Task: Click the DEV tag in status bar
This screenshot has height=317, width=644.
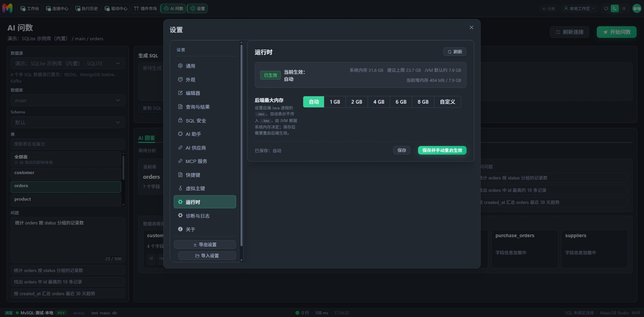Action: click(x=61, y=313)
